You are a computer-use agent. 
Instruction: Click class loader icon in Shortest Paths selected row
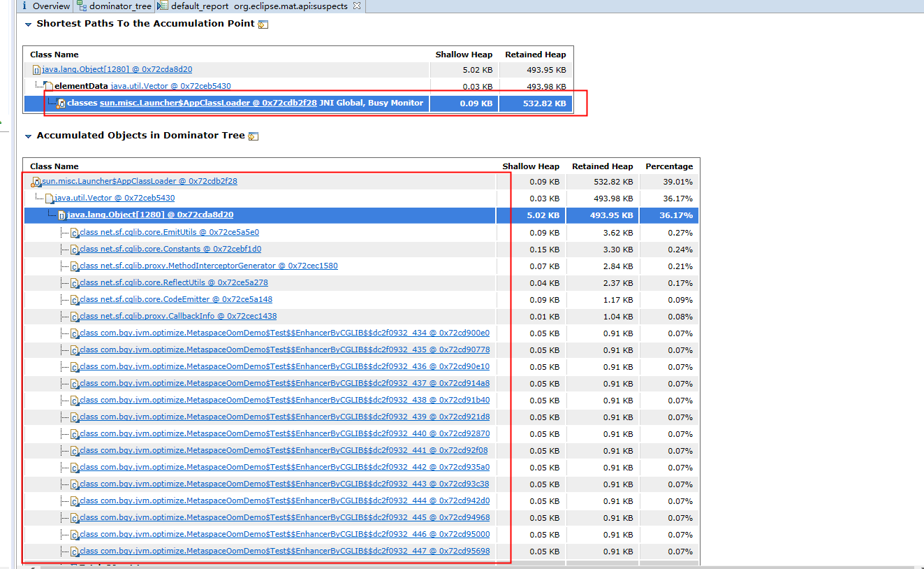pos(61,103)
